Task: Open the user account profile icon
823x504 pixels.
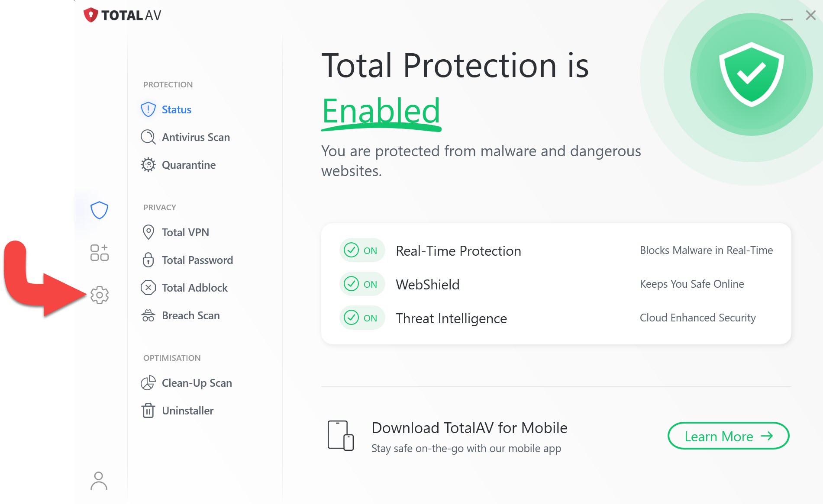Action: [x=99, y=481]
